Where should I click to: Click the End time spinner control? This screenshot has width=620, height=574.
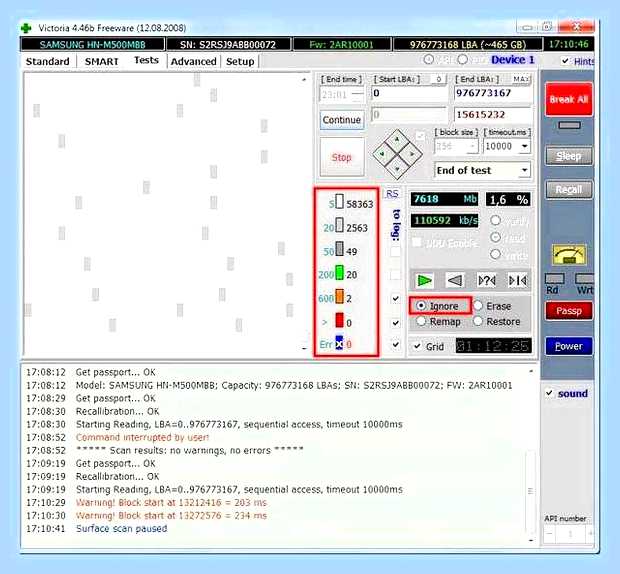358,95
